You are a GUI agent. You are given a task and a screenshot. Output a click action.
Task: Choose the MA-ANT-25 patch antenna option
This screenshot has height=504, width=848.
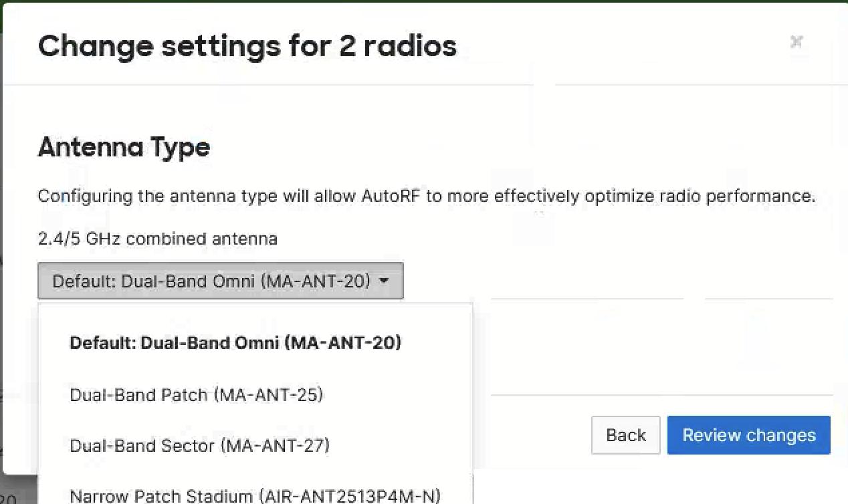pos(197,394)
